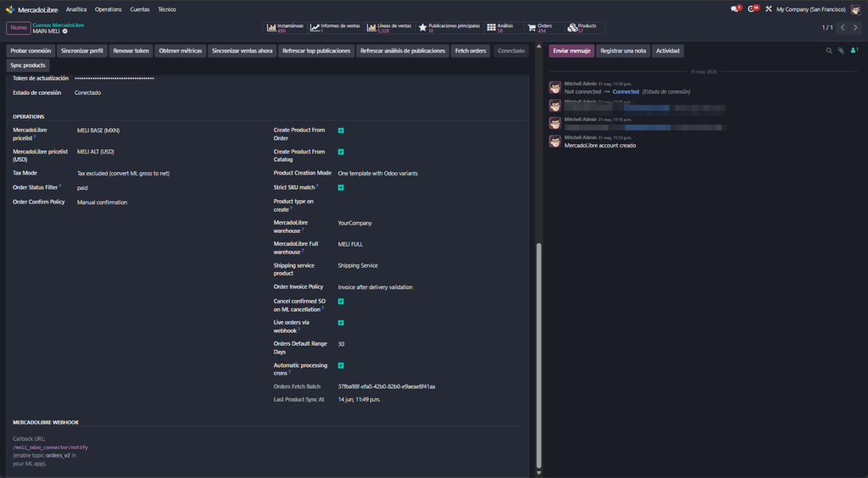Click Cuentas MercadoLibre breadcrumb link

pos(58,25)
